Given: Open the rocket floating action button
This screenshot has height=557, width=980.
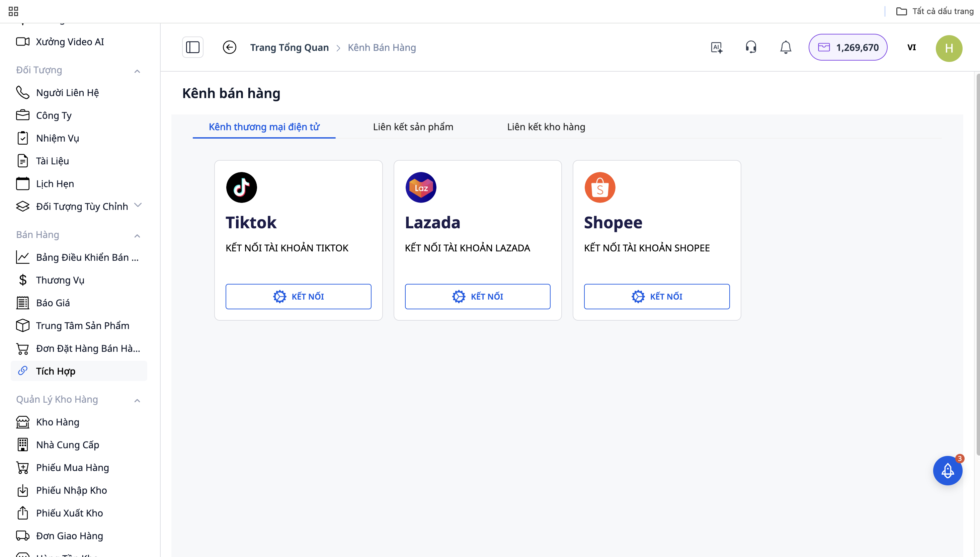Looking at the screenshot, I should 947,471.
